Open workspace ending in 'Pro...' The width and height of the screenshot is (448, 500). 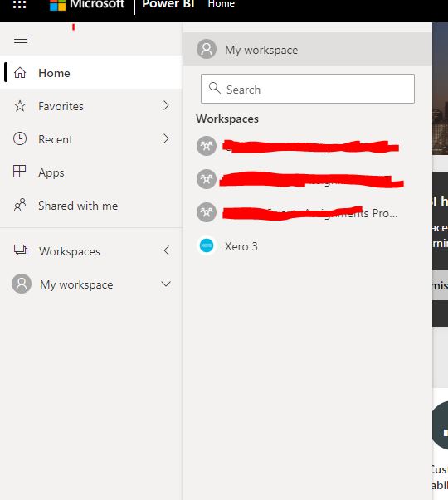point(308,212)
